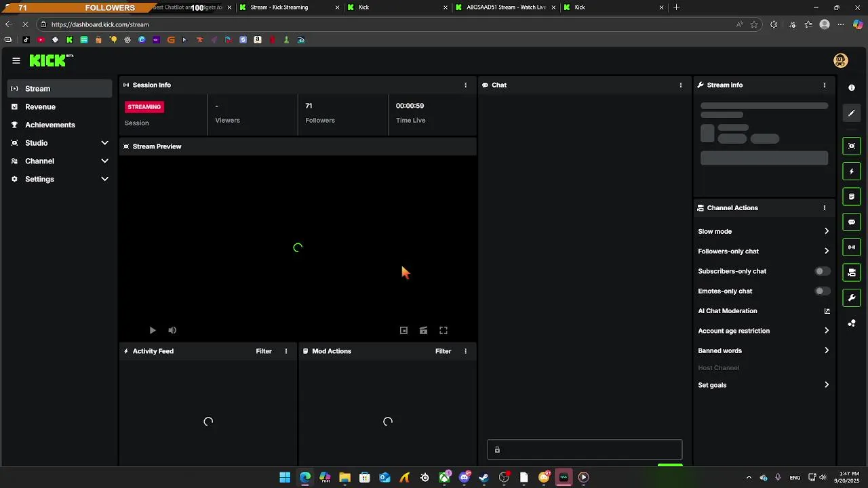Open File Explorer from taskbar

click(344, 477)
